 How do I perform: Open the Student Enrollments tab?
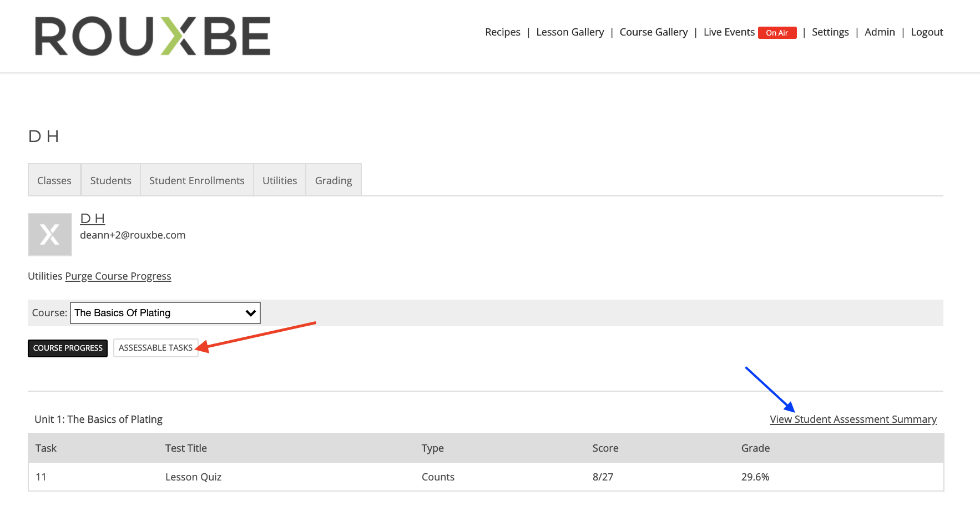click(197, 180)
